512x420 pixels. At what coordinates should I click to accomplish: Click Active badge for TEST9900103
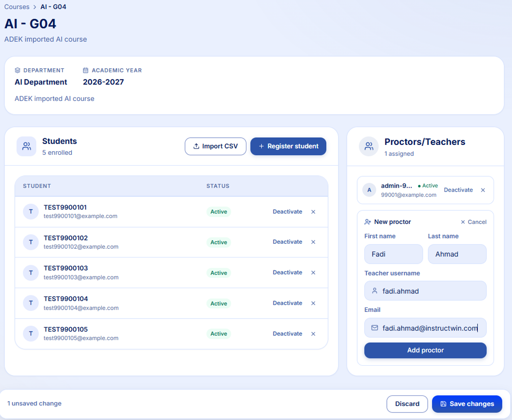click(219, 273)
